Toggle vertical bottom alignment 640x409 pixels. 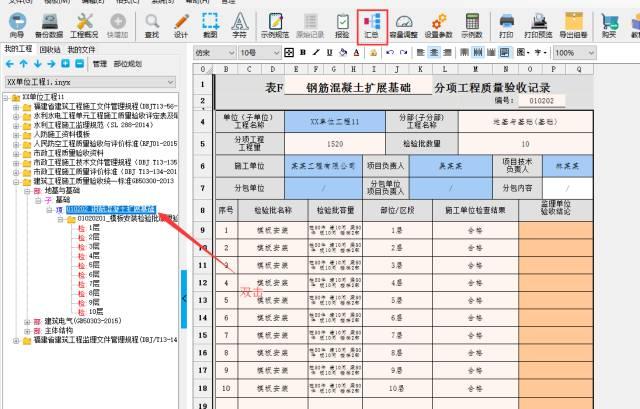click(491, 53)
